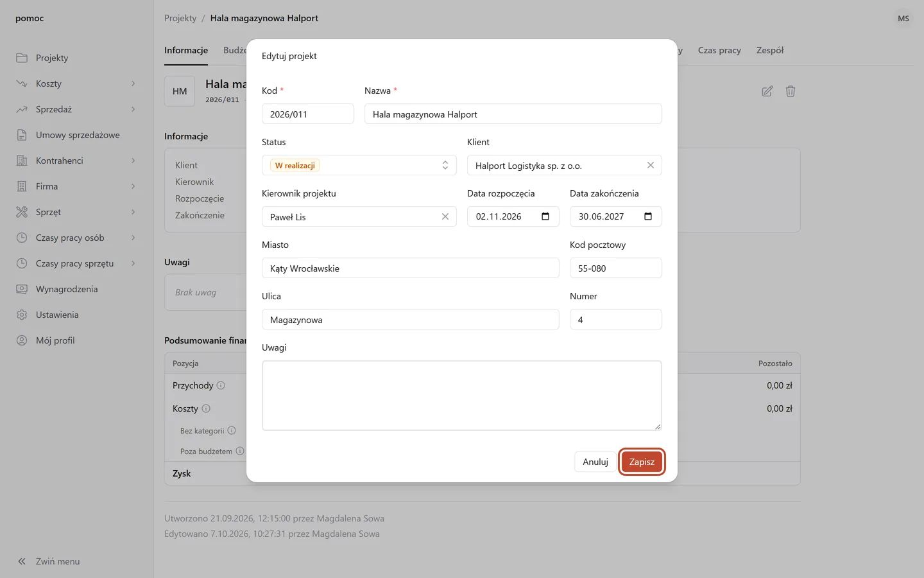Expand the Koszty sidebar submenu chevron
924x578 pixels.
click(x=133, y=83)
